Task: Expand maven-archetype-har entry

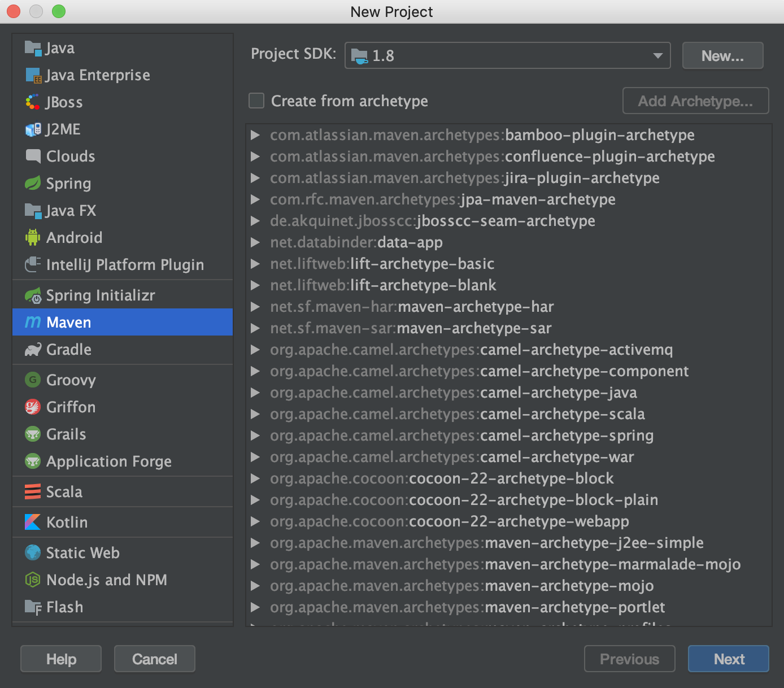Action: pyautogui.click(x=255, y=307)
